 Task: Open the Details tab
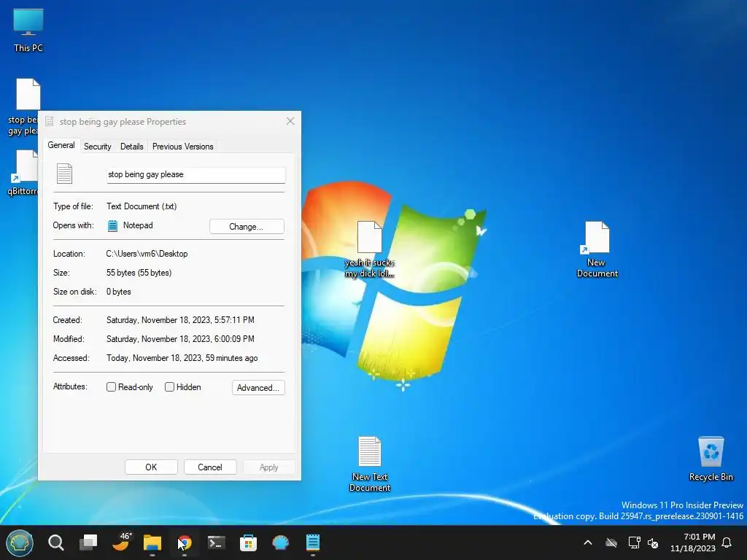(132, 147)
